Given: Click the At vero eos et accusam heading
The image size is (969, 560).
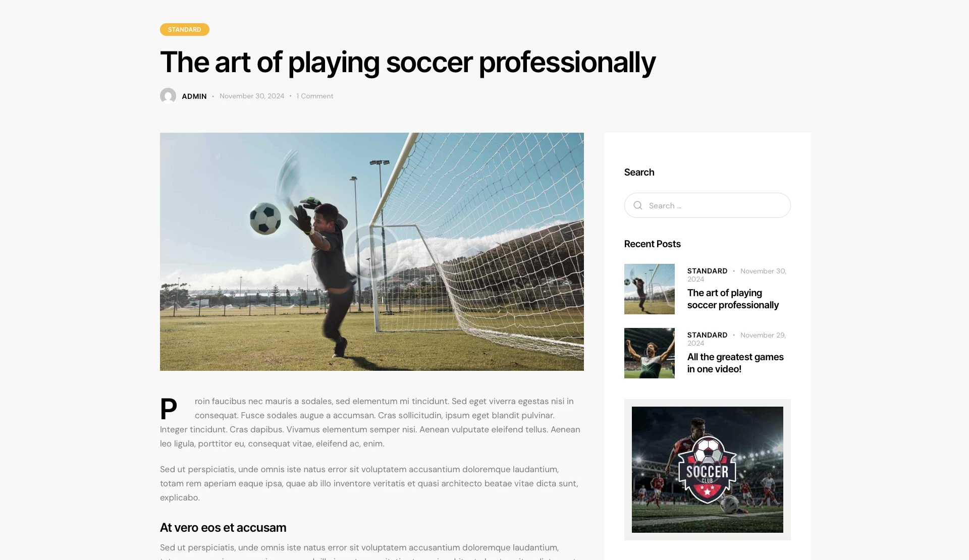Looking at the screenshot, I should [x=223, y=528].
